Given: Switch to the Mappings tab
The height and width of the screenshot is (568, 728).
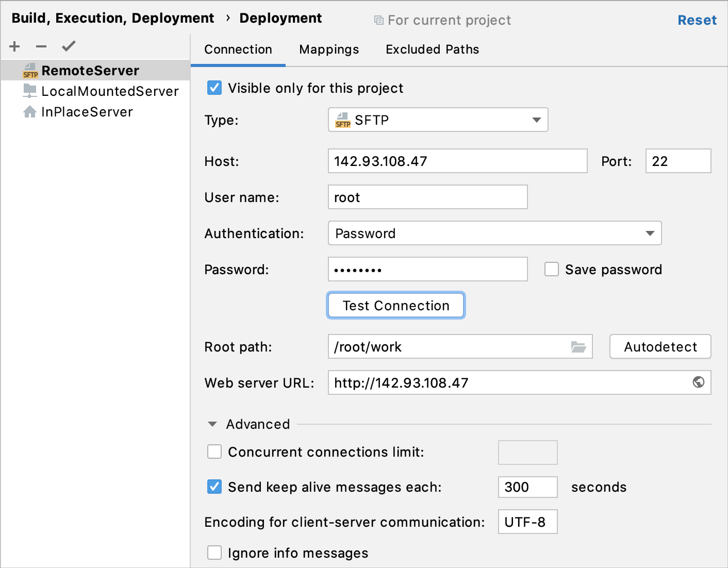Looking at the screenshot, I should [x=329, y=49].
